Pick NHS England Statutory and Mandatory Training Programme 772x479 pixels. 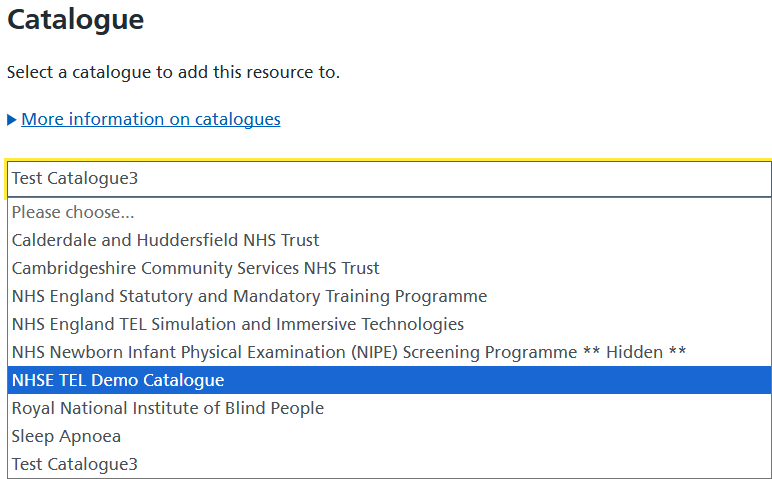click(389, 296)
